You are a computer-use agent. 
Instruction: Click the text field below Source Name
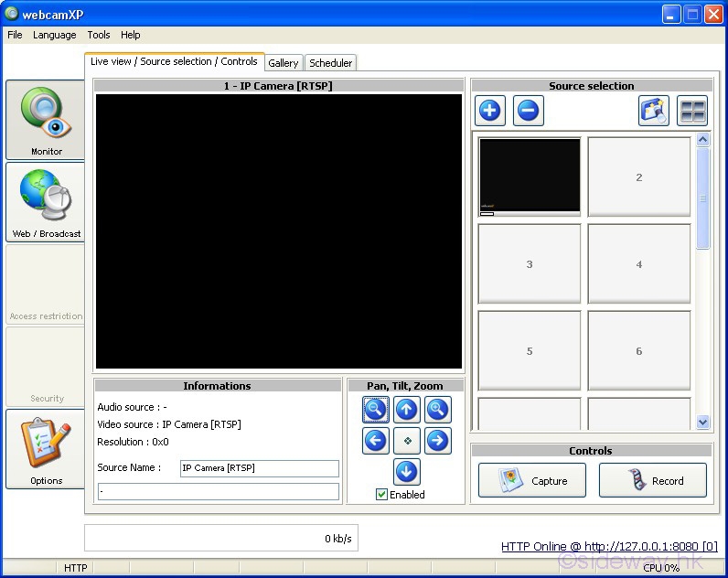tap(219, 491)
